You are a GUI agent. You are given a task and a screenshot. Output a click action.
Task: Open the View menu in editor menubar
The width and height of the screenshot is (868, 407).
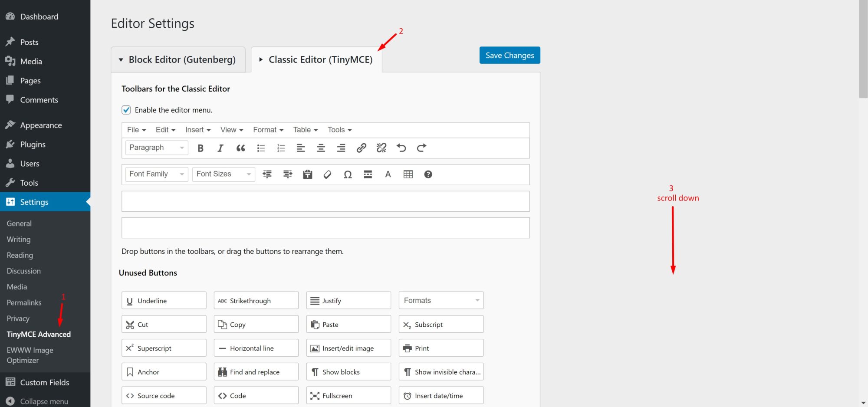click(x=232, y=130)
